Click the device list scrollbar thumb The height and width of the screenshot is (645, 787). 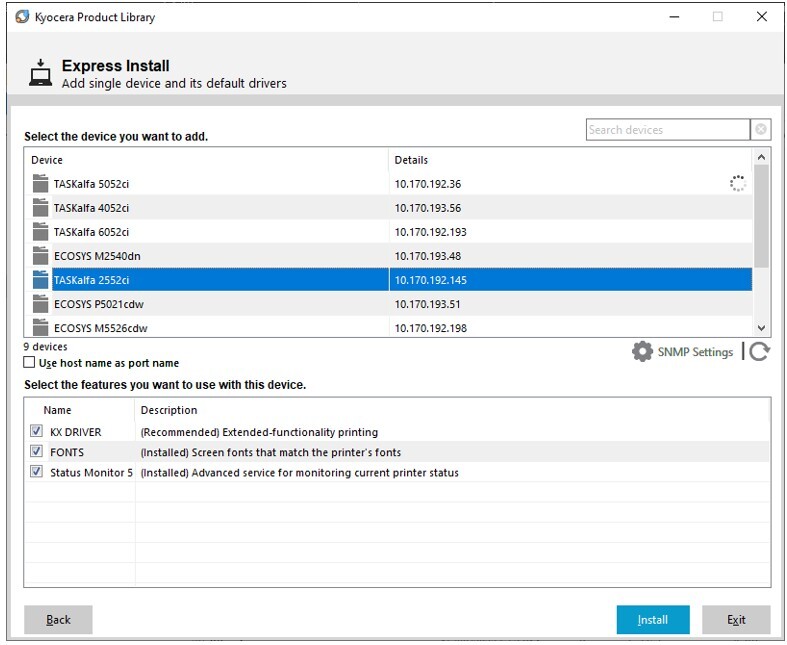tap(761, 216)
